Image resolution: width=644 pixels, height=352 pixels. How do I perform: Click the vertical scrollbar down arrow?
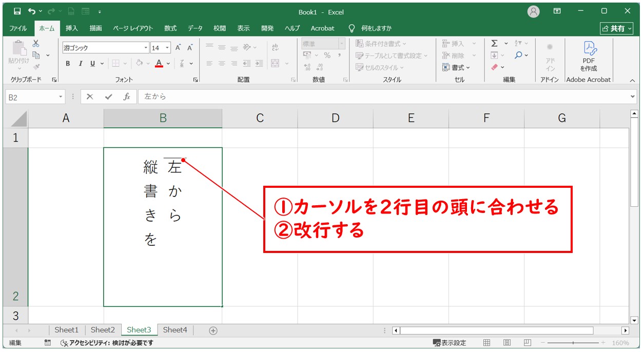coord(634,320)
